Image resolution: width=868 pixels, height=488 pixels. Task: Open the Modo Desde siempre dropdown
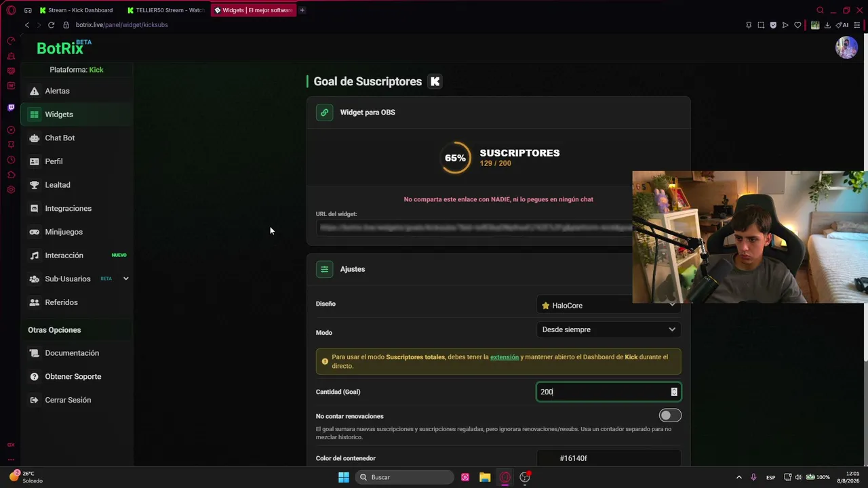(608, 329)
